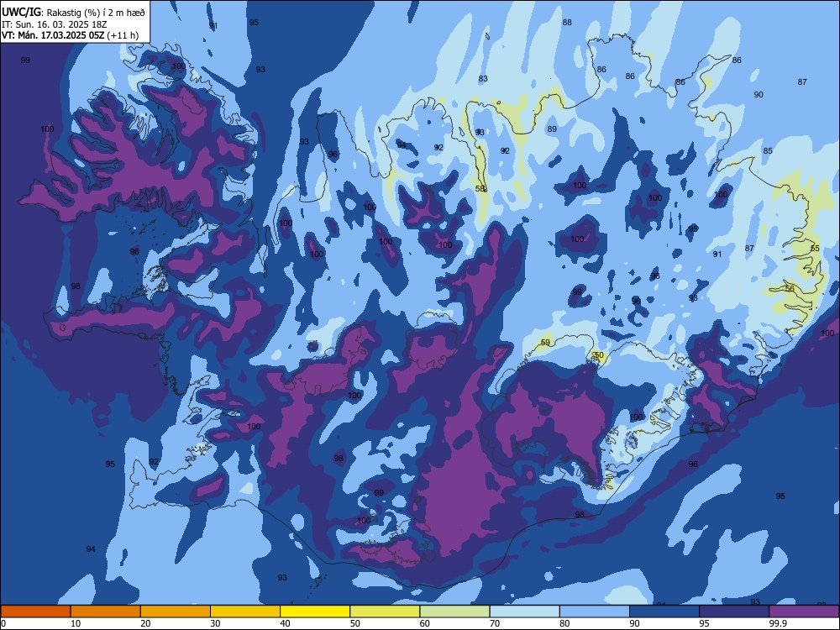Click the map reading '59'

(x=545, y=343)
